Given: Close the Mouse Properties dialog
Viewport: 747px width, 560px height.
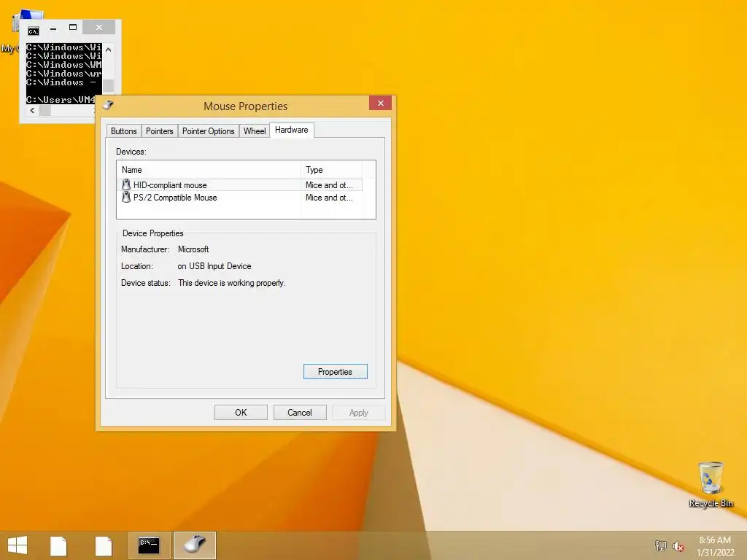Looking at the screenshot, I should click(380, 103).
